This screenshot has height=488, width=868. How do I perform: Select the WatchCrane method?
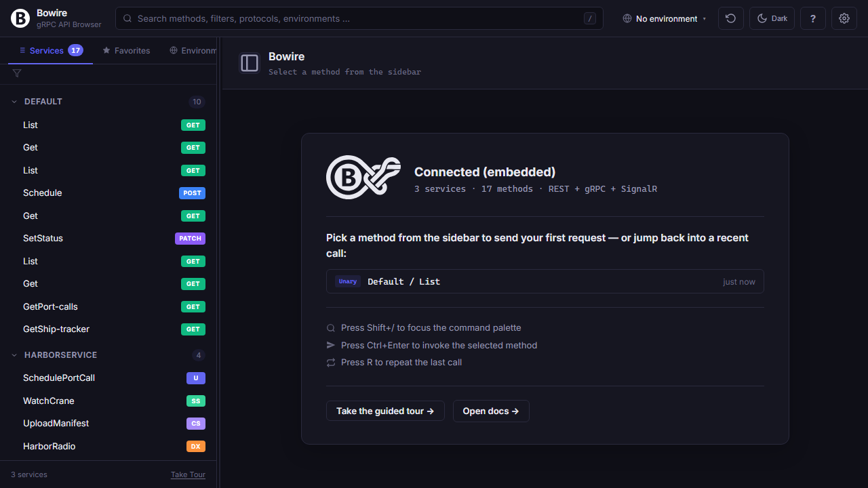coord(108,401)
